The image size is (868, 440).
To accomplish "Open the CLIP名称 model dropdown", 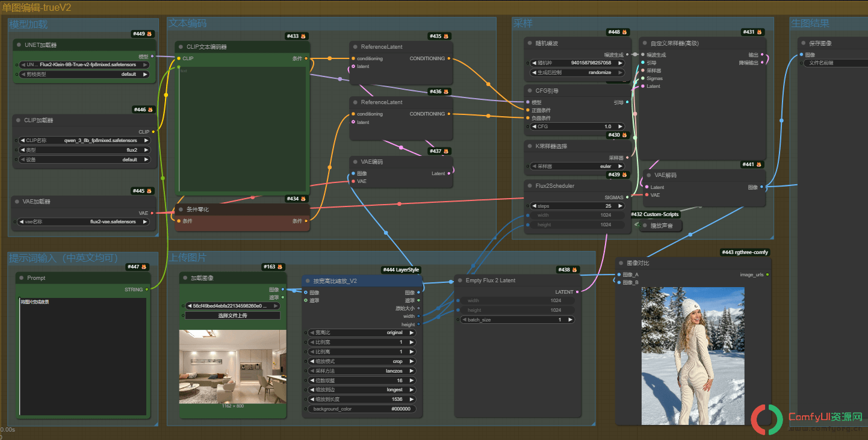I will [84, 140].
